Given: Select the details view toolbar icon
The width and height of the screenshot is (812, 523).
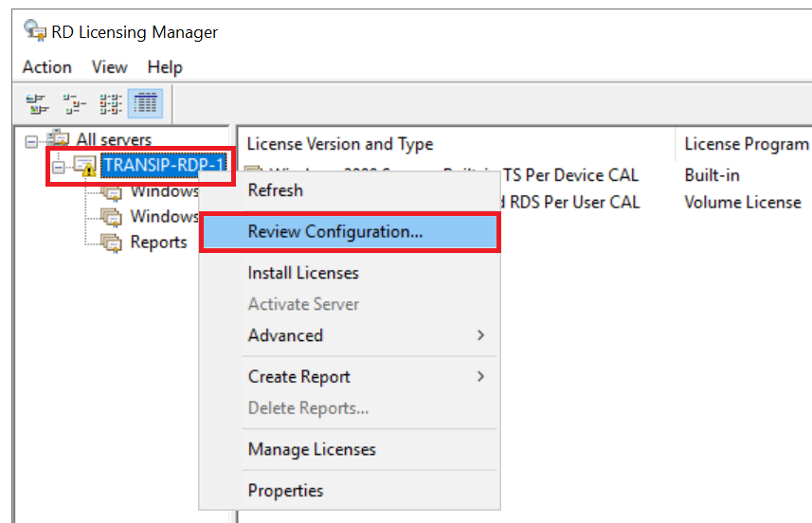Looking at the screenshot, I should coord(146,103).
